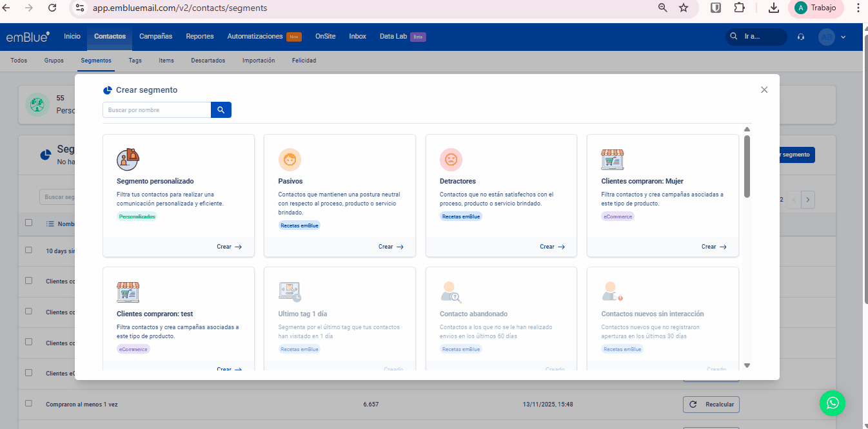
Task: Go to next page of segments
Action: coord(808,200)
